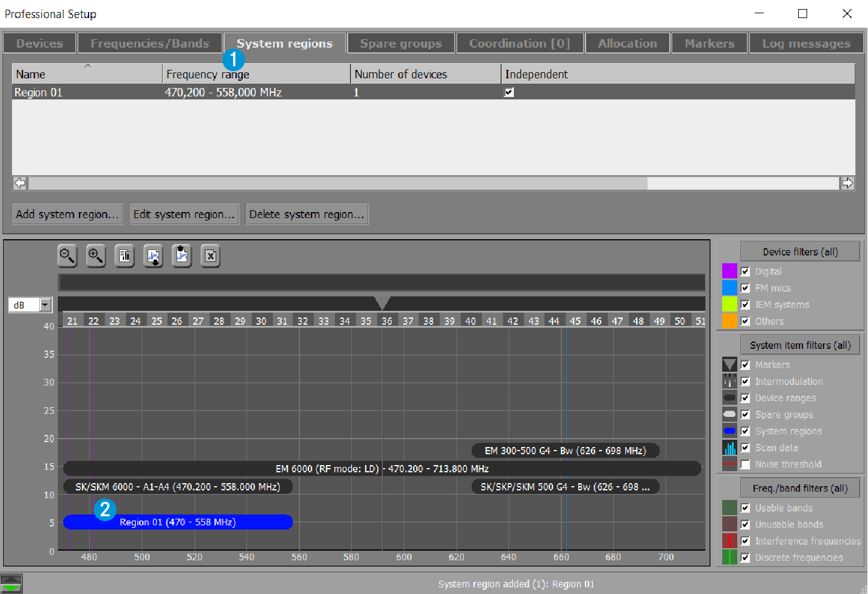The height and width of the screenshot is (594, 868).
Task: Open the Allocation tab
Action: 628,43
